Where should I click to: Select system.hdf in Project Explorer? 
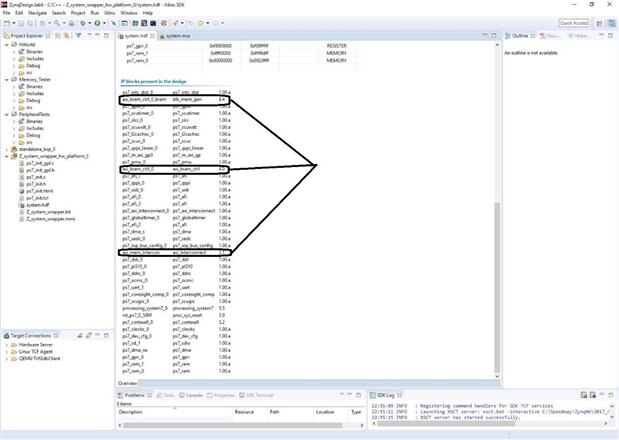[38, 205]
